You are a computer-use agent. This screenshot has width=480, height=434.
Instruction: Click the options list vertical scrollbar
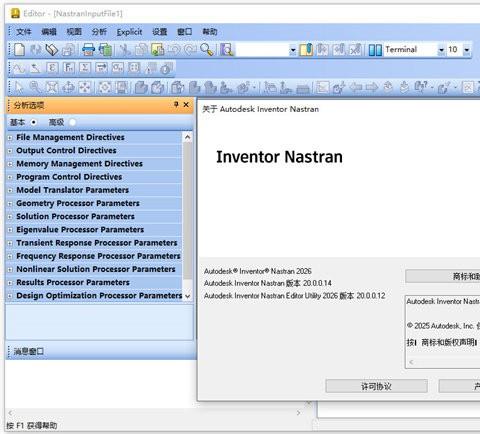[188, 216]
